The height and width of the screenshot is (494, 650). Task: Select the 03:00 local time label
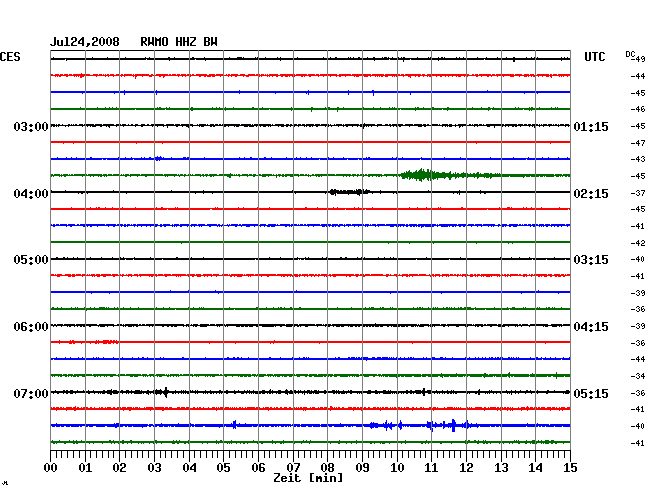tap(31, 126)
